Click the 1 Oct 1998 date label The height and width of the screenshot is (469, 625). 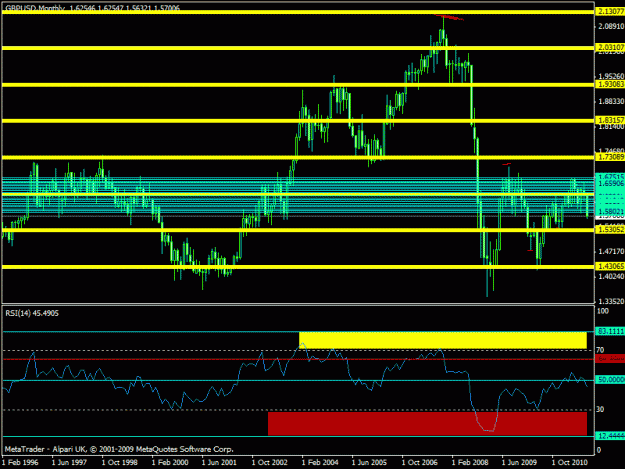pyautogui.click(x=120, y=462)
